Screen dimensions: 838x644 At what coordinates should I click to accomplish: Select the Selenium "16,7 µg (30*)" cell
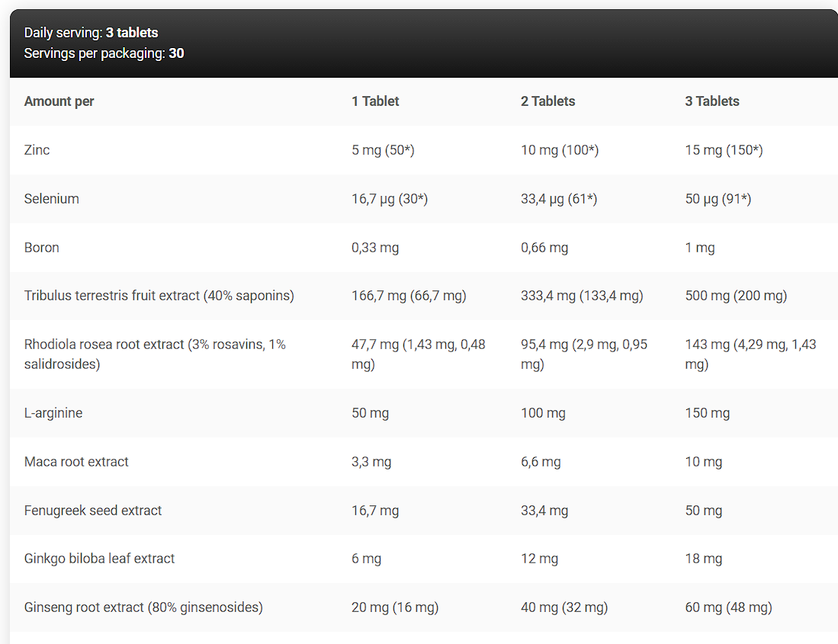pyautogui.click(x=390, y=199)
